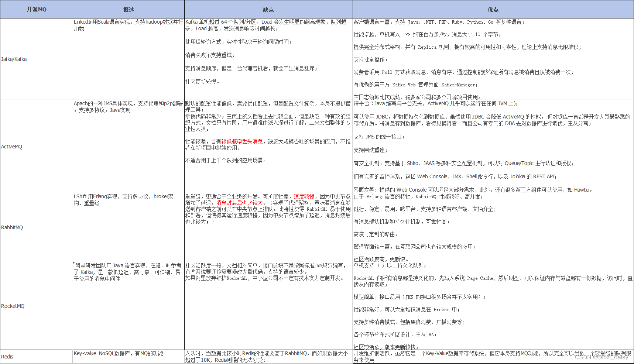This screenshot has width=634, height=364.
Task: Click the Redis row label
Action: tap(7, 357)
